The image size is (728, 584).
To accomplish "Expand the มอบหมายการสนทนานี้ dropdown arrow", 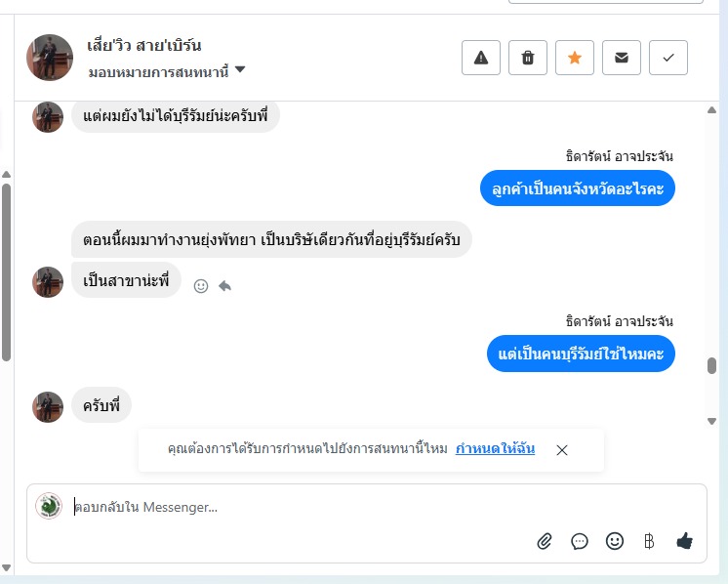I will 240,69.
